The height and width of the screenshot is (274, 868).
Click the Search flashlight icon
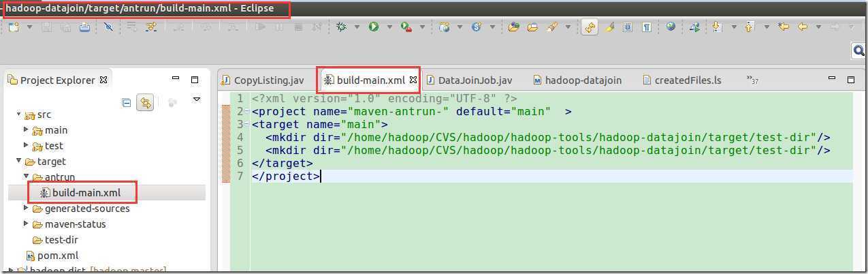[552, 27]
